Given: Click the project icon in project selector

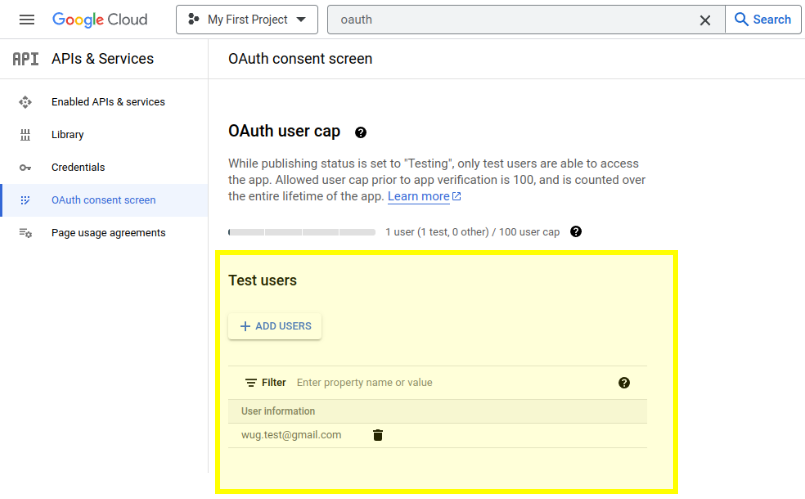Looking at the screenshot, I should coord(194,20).
